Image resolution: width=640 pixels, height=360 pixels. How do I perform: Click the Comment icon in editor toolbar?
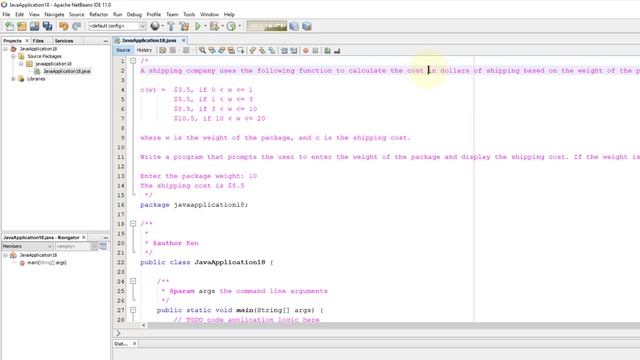tap(327, 50)
